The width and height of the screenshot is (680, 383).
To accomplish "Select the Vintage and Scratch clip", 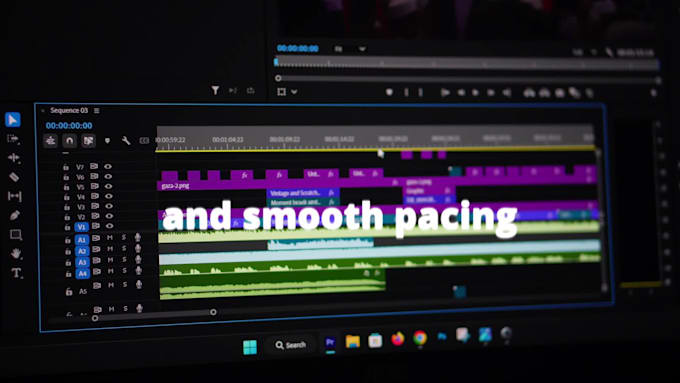I will click(x=303, y=193).
